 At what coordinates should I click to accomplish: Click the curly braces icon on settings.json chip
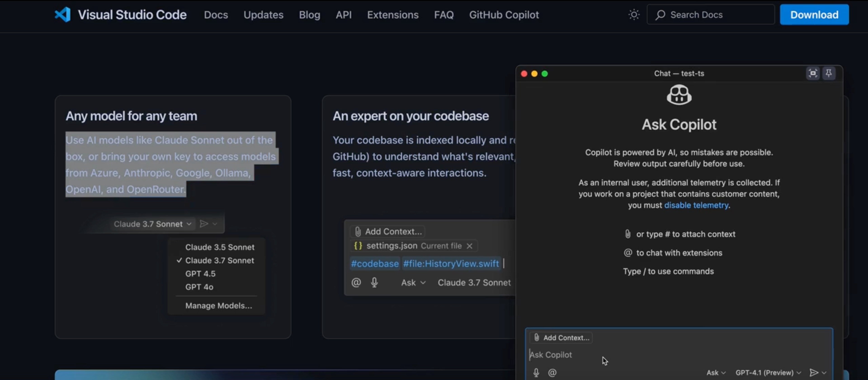pyautogui.click(x=358, y=246)
